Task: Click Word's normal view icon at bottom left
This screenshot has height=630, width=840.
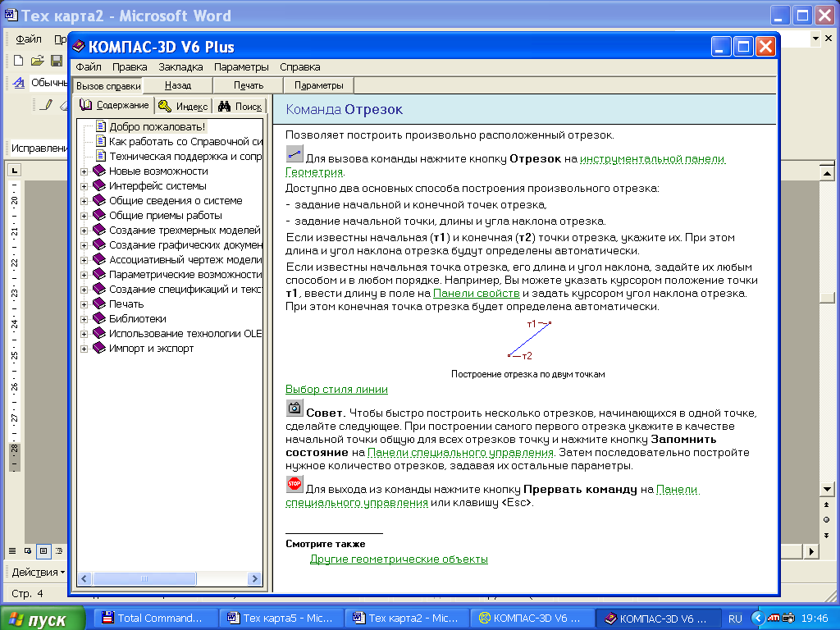Action: [12, 550]
